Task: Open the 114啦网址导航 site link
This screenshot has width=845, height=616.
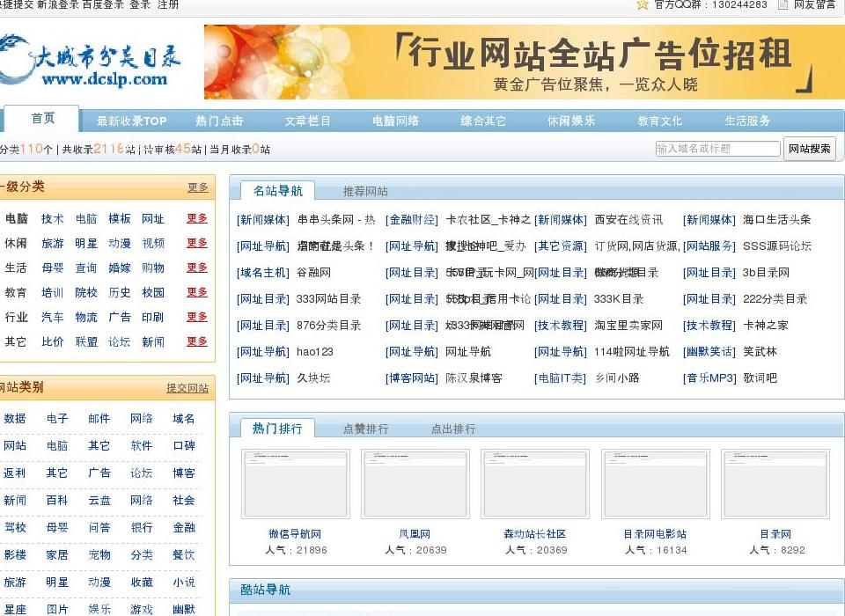Action: pyautogui.click(x=632, y=352)
